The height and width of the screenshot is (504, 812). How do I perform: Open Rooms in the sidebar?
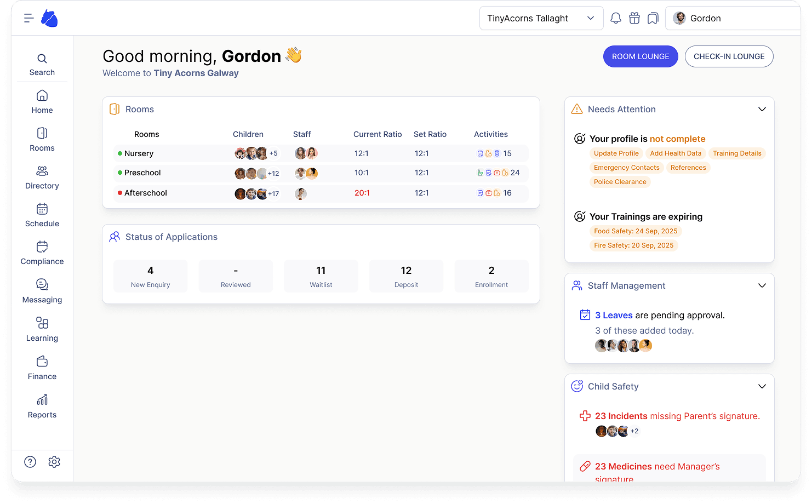(x=42, y=140)
